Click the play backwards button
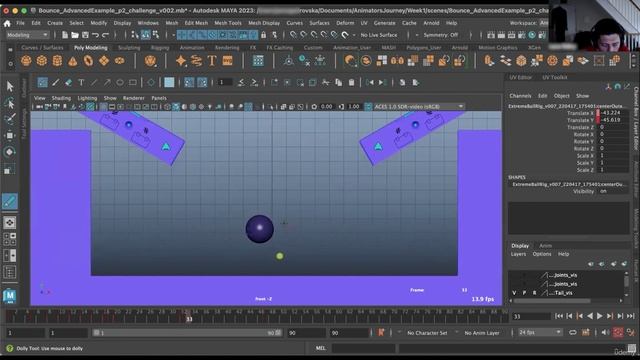640x360 pixels. pyautogui.click(x=589, y=316)
